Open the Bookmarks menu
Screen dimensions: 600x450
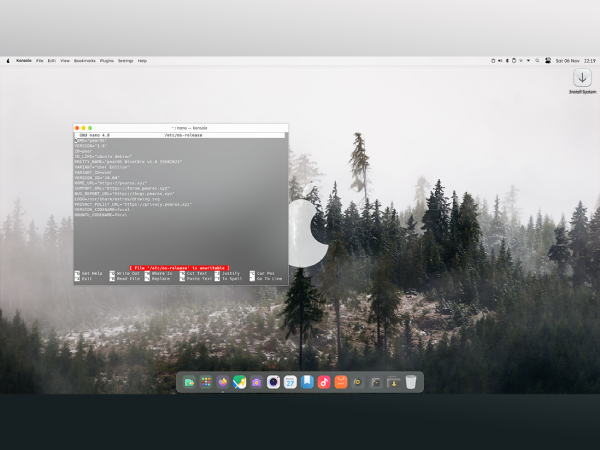tap(85, 61)
